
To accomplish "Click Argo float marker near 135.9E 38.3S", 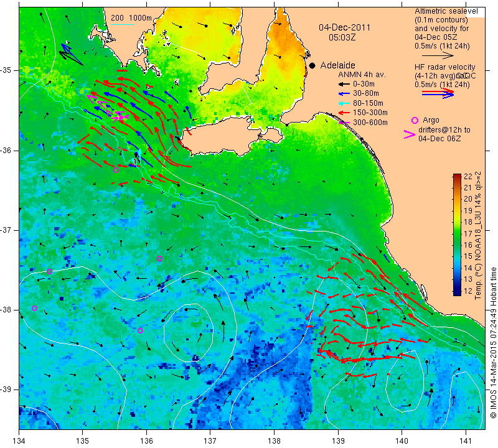I will point(140,330).
